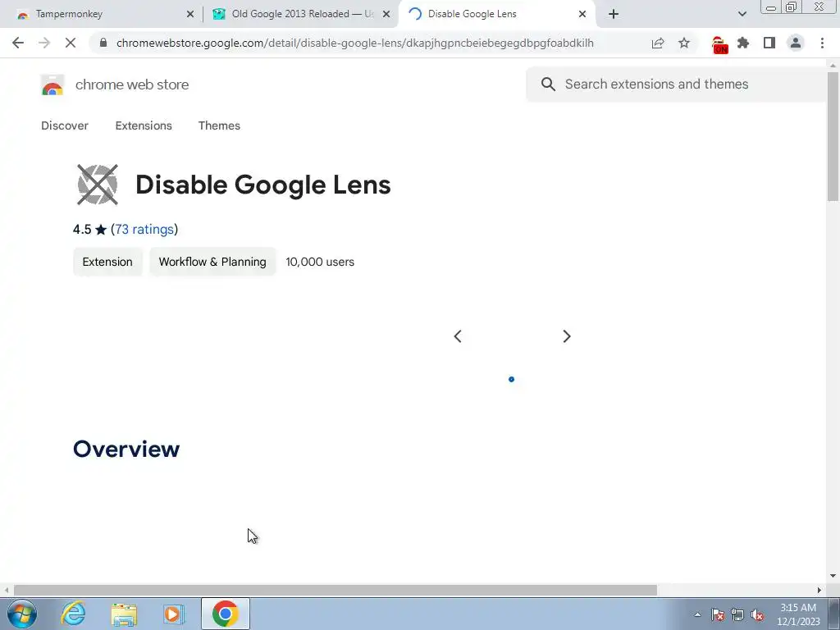
Task: Open the tab search dropdown
Action: point(742,14)
